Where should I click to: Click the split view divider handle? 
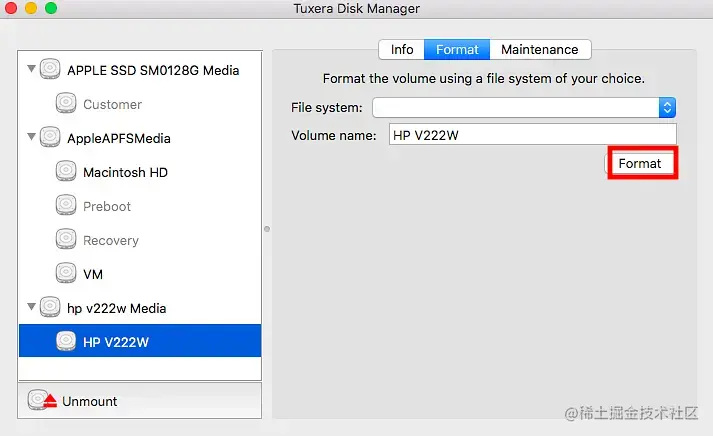(267, 229)
